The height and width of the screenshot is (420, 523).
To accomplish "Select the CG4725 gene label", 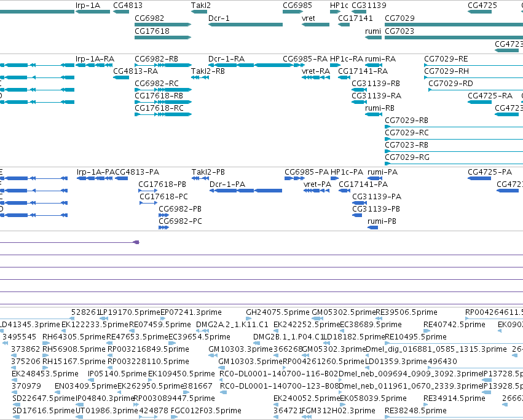I will [x=482, y=6].
